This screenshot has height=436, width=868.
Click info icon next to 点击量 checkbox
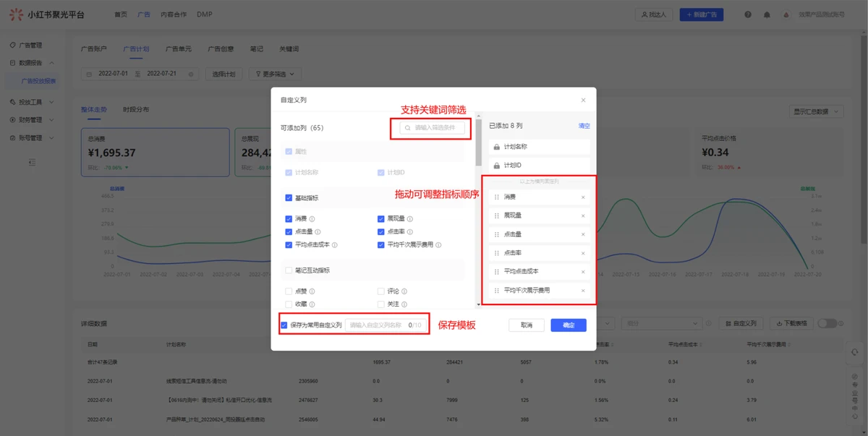tap(318, 232)
